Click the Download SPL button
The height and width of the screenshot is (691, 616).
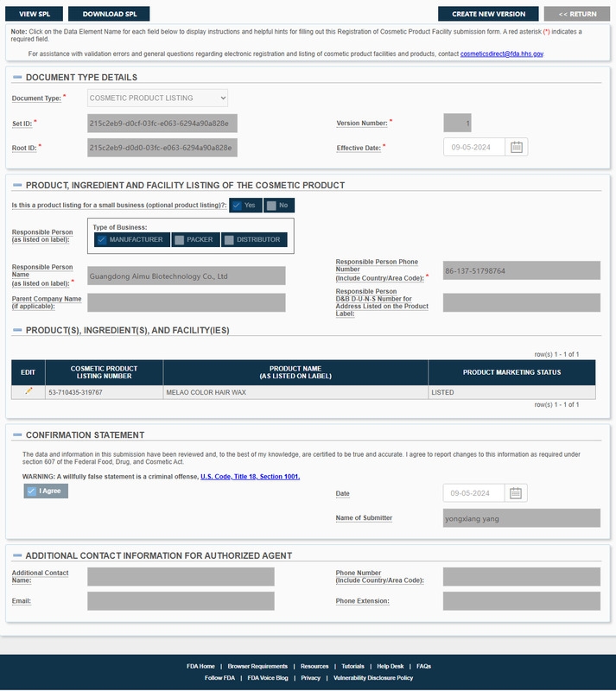(109, 14)
